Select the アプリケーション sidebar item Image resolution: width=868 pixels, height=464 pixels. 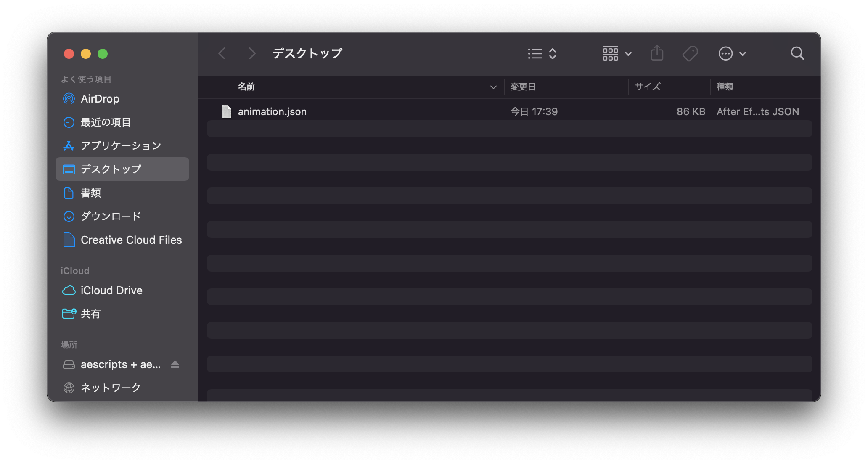tap(120, 145)
